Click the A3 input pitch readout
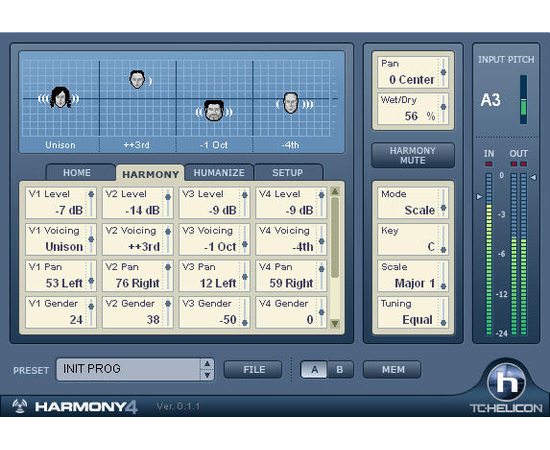This screenshot has height=450, width=550. (490, 100)
